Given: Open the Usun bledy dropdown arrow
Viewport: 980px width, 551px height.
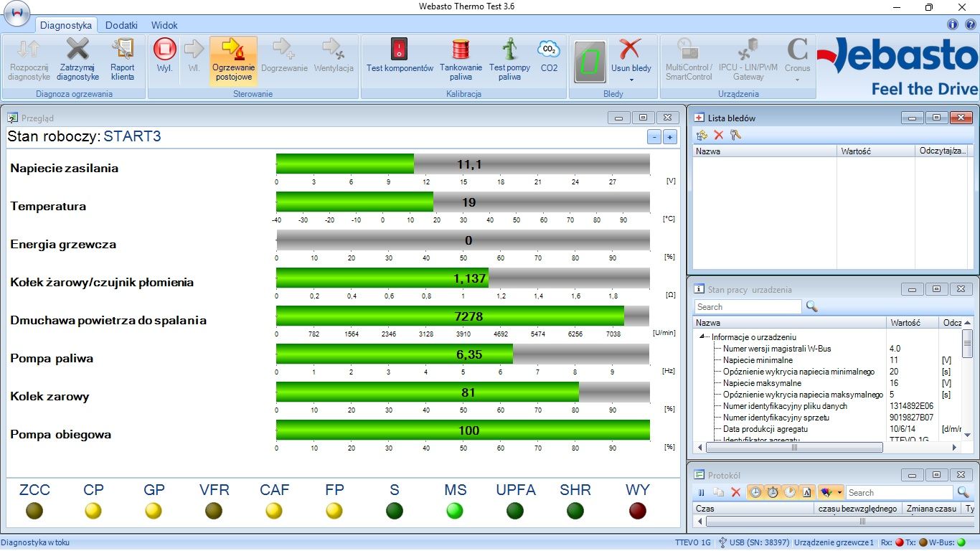Looking at the screenshot, I should (x=631, y=80).
